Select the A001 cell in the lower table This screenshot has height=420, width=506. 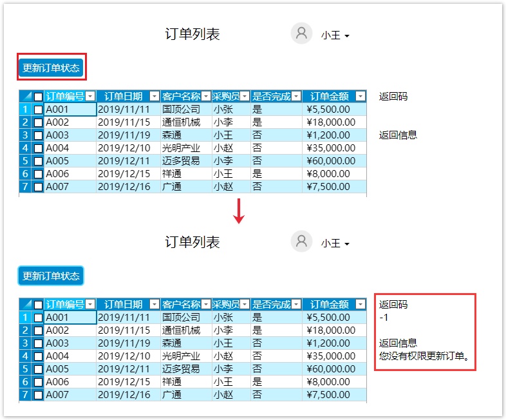coord(70,318)
